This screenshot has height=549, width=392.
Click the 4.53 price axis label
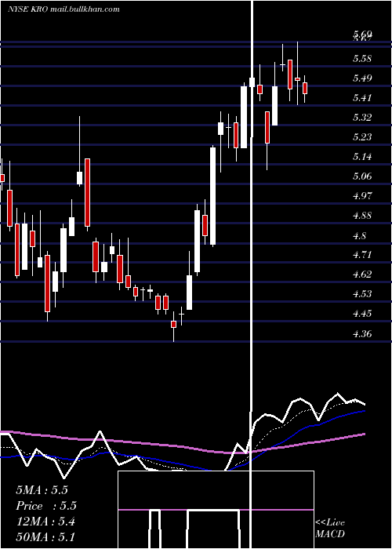(x=362, y=294)
